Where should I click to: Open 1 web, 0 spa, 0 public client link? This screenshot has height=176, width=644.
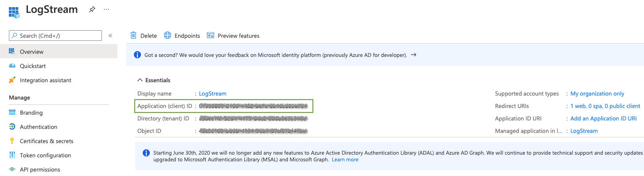[x=605, y=106]
